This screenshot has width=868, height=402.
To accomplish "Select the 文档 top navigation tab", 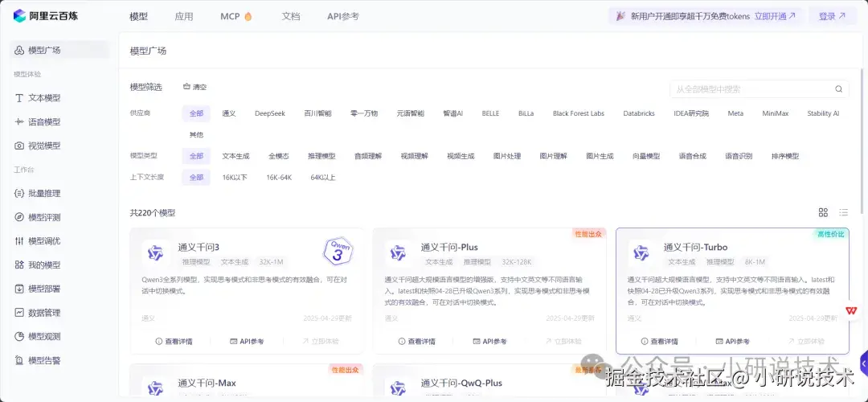I will pos(291,17).
